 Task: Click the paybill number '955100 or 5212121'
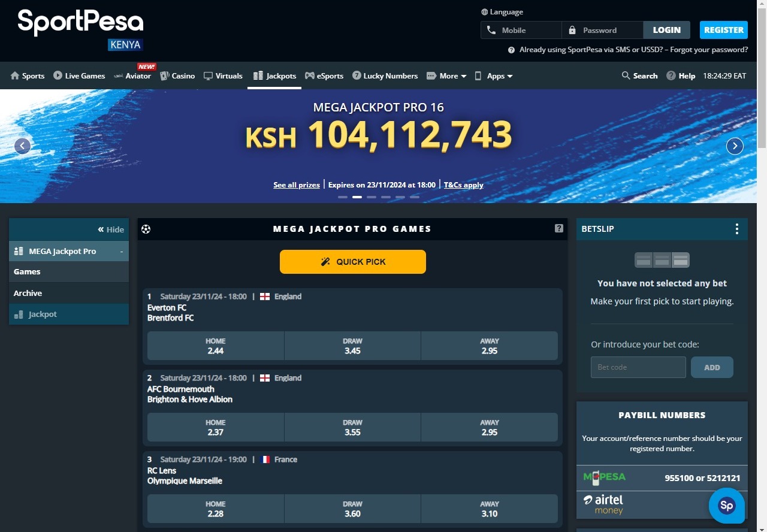702,478
